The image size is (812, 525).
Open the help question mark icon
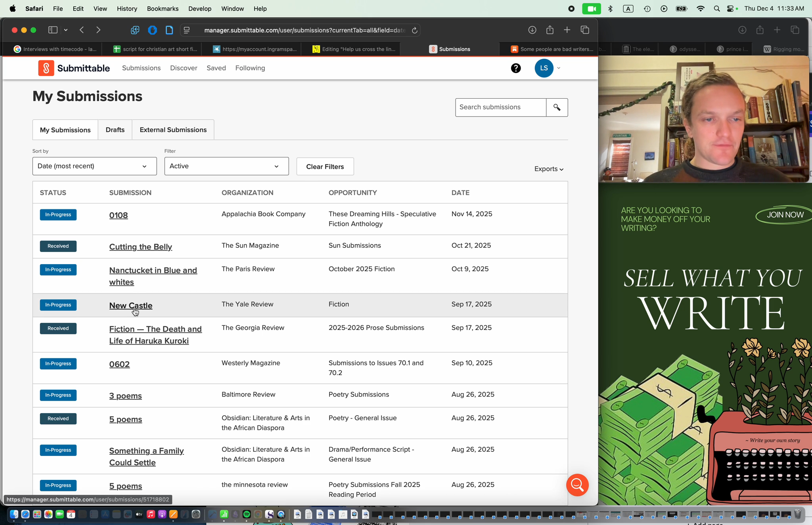point(516,68)
